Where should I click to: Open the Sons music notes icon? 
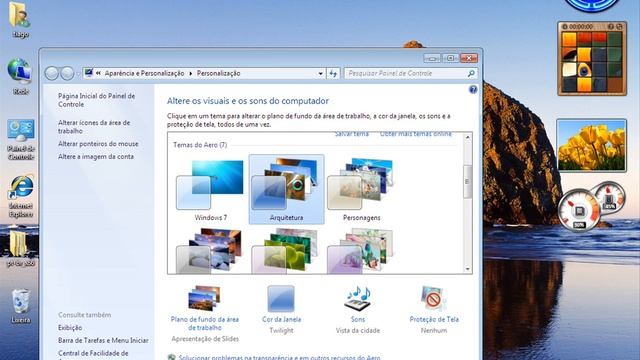pyautogui.click(x=358, y=299)
